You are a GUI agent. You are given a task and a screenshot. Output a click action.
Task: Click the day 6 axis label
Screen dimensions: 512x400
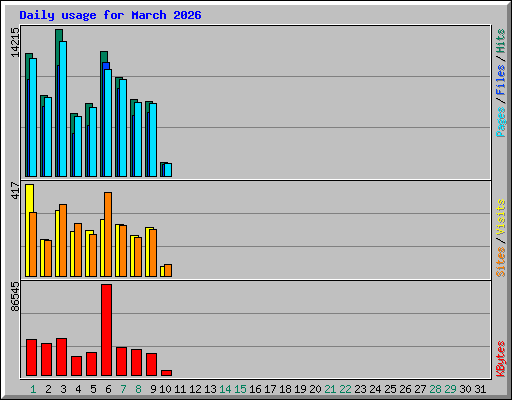pyautogui.click(x=108, y=389)
